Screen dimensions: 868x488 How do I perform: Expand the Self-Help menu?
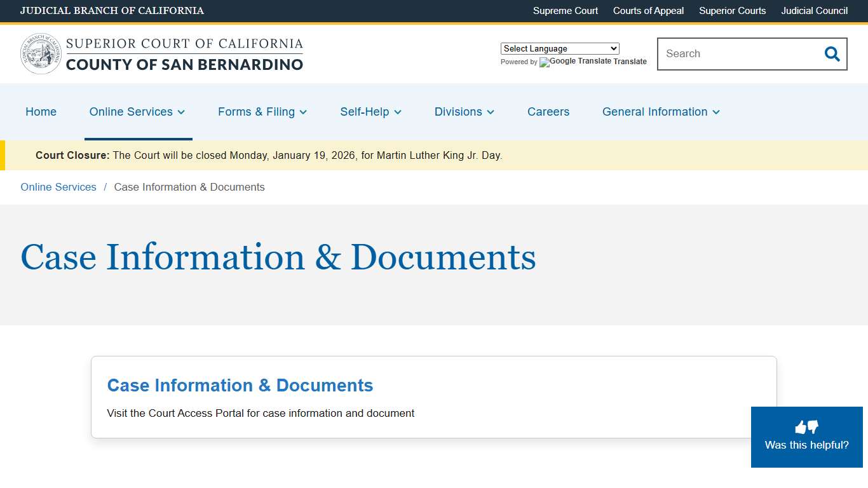[x=370, y=112]
